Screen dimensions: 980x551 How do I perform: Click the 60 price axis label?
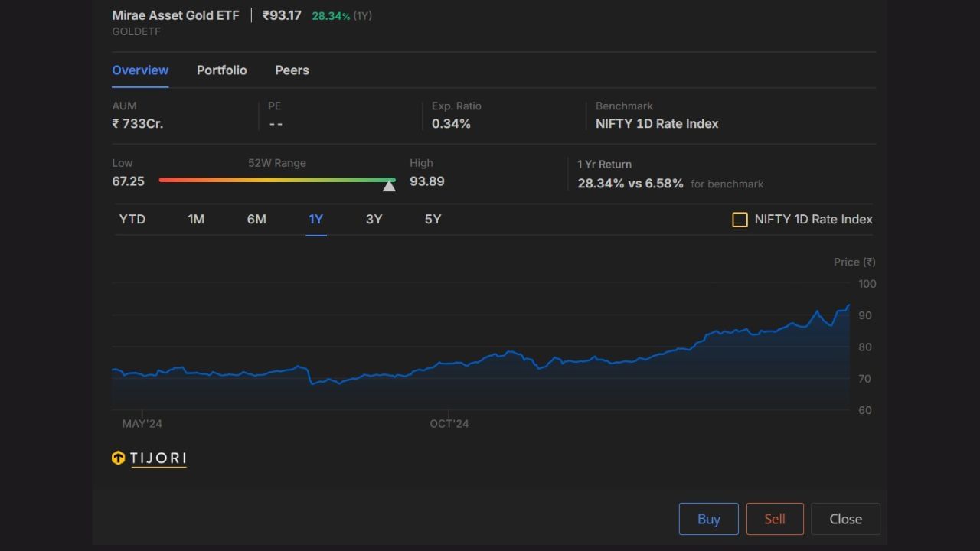[x=865, y=411]
